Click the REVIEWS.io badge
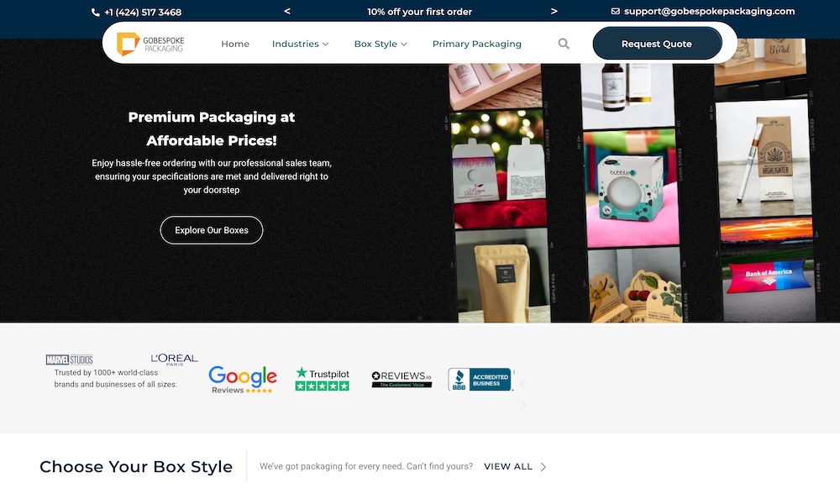The image size is (840, 504). [x=402, y=380]
